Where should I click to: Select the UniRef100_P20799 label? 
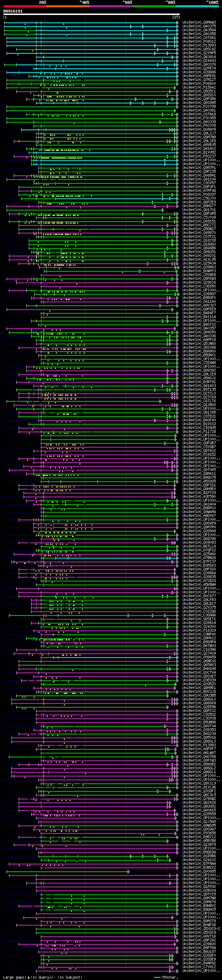click(199, 106)
